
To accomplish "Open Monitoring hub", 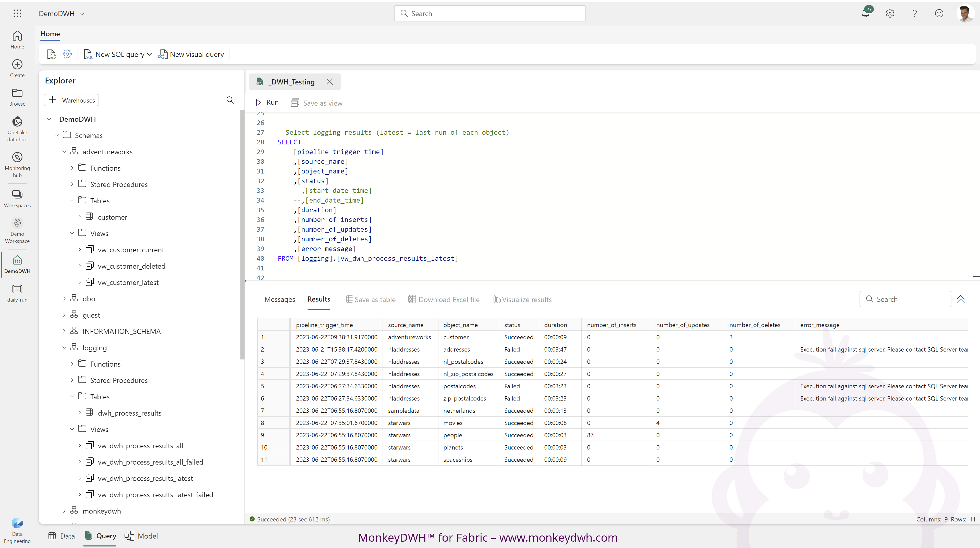I will pyautogui.click(x=17, y=165).
